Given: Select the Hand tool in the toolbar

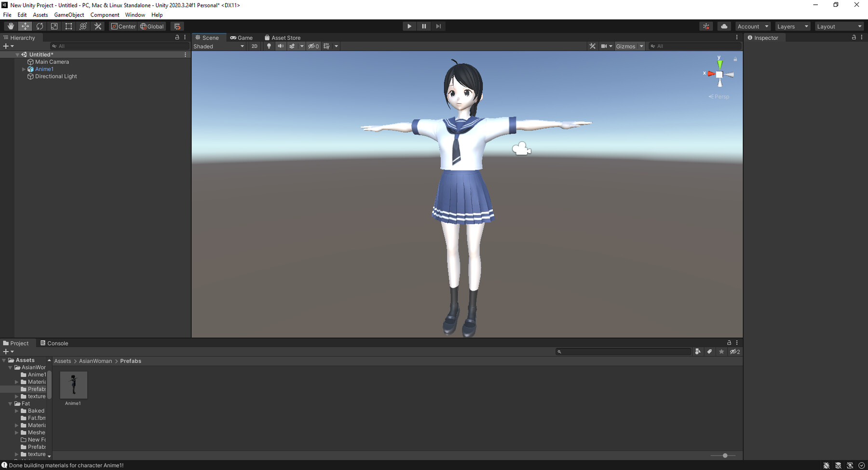Looking at the screenshot, I should coord(11,26).
